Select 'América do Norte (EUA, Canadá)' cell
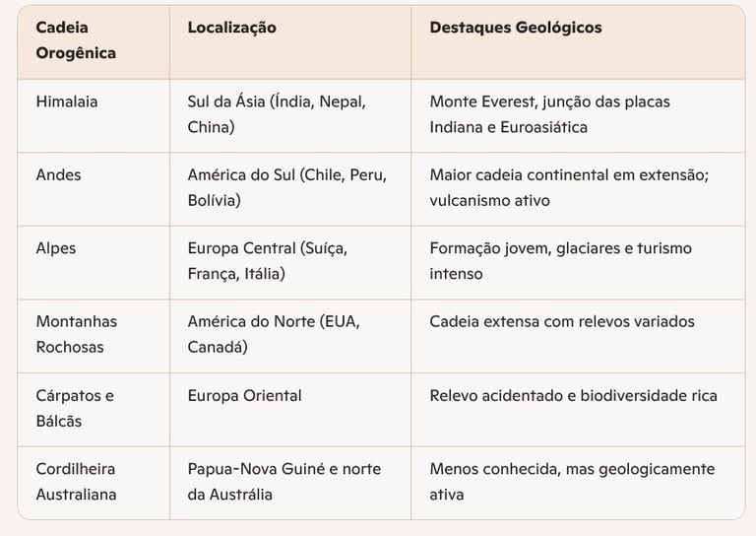The height and width of the screenshot is (536, 756). [270, 334]
